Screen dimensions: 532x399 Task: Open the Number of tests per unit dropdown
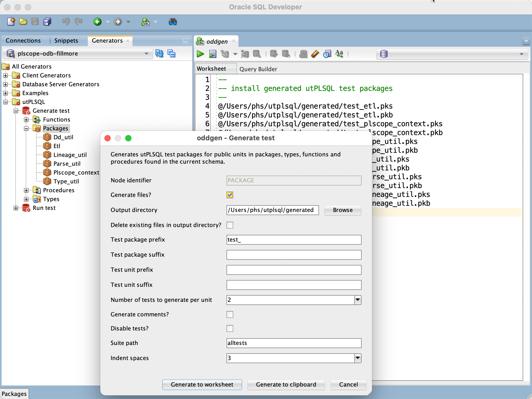click(x=358, y=300)
